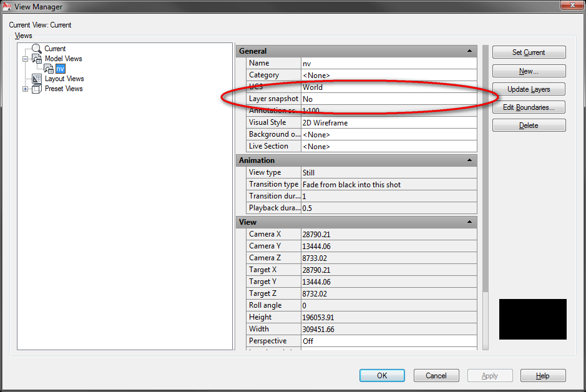Click the Current view magnifier icon
The width and height of the screenshot is (586, 392).
pos(37,49)
